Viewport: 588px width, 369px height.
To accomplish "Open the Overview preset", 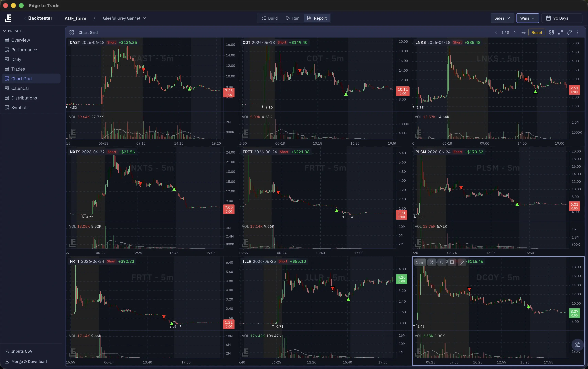I will (31, 40).
